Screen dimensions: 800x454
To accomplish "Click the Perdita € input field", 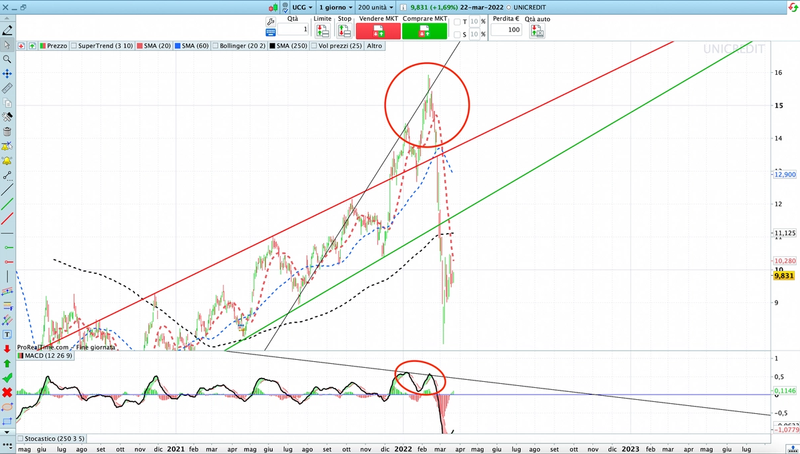I will coord(506,30).
